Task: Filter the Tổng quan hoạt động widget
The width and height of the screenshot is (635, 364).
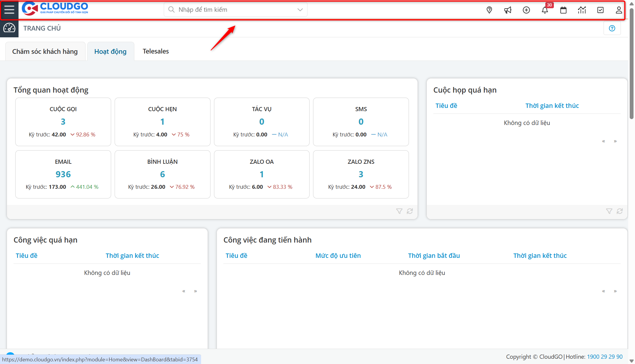Action: (399, 211)
